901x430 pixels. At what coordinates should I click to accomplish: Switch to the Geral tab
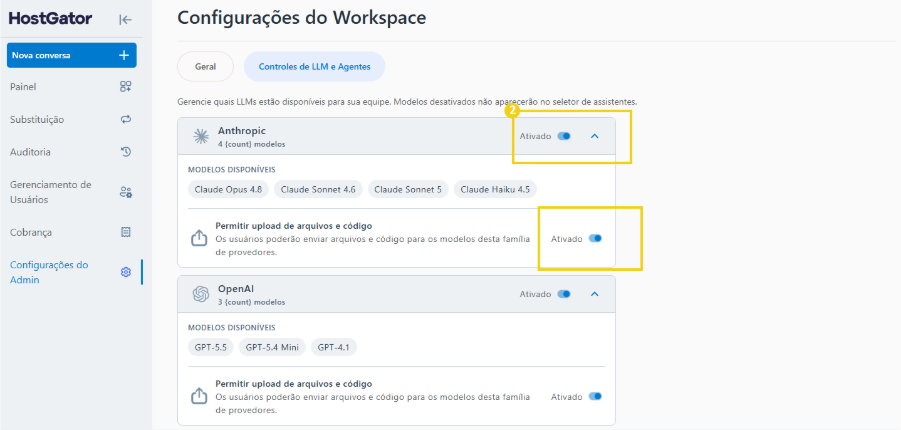[206, 67]
